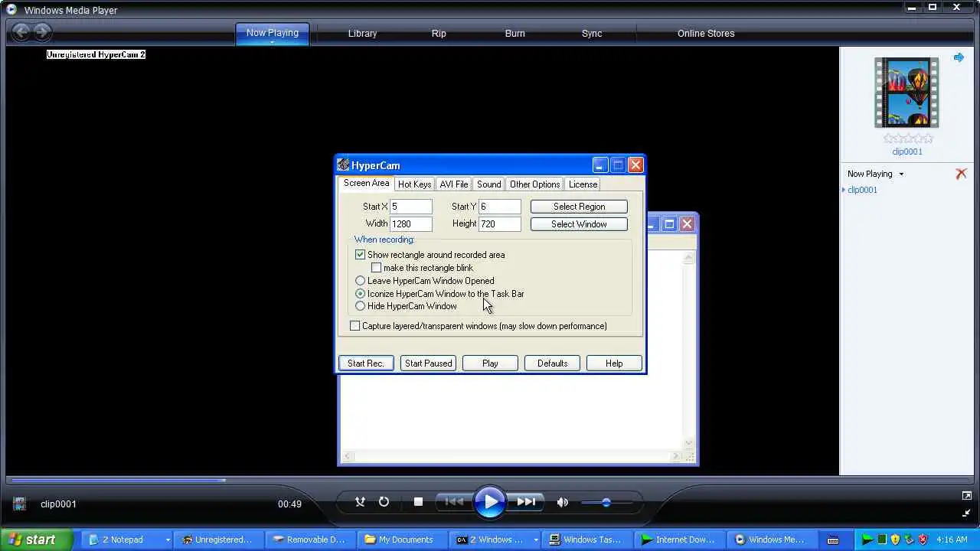This screenshot has width=980, height=551.
Task: Switch to HyperCam License tab
Action: [583, 184]
